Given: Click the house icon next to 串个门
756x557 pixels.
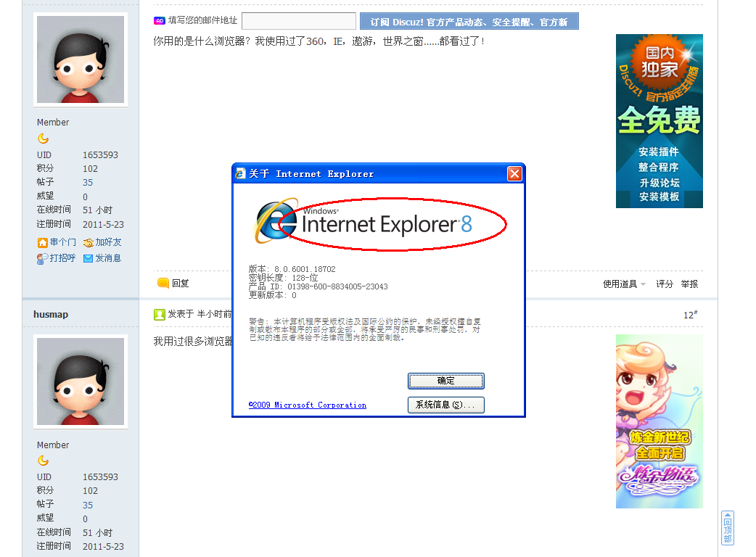Looking at the screenshot, I should point(42,242).
